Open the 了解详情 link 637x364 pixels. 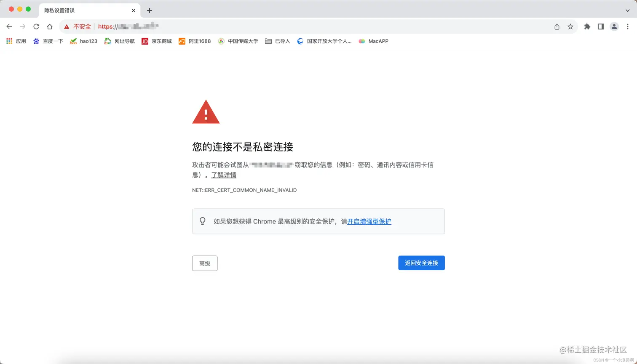point(223,175)
